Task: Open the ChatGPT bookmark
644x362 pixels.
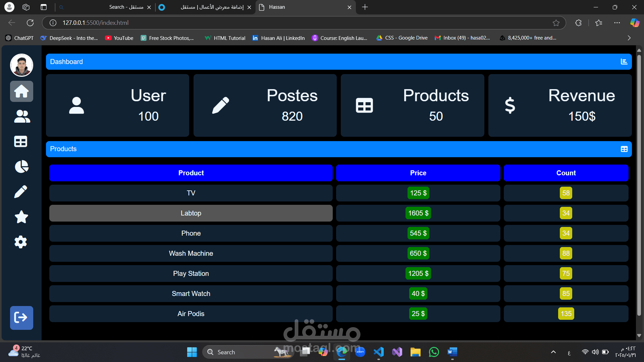Action: pyautogui.click(x=20, y=38)
